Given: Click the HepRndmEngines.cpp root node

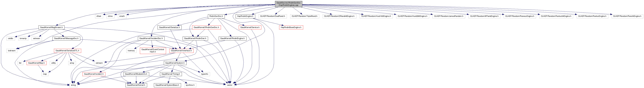Looking at the screenshot, I should coord(288,4).
